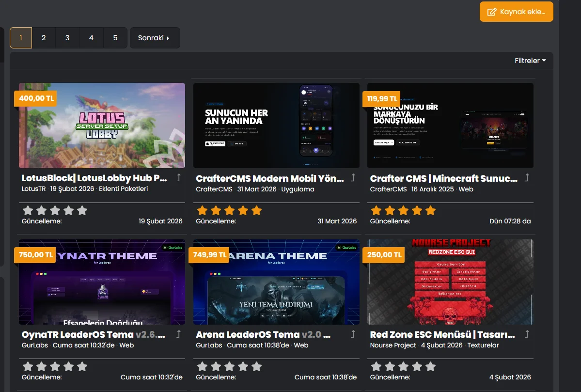
Task: Click the Eklenti Paketleri category link
Action: pyautogui.click(x=124, y=188)
